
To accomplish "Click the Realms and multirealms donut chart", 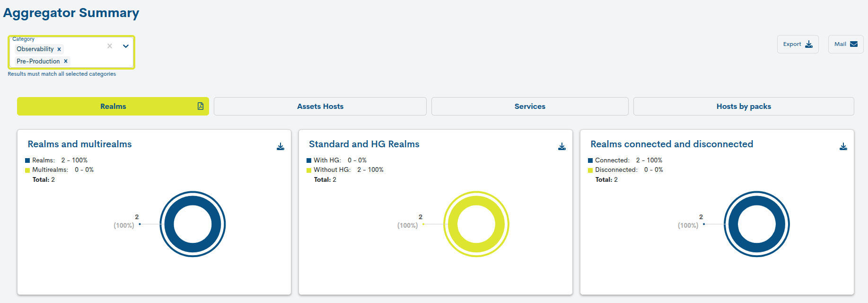I will (x=193, y=224).
